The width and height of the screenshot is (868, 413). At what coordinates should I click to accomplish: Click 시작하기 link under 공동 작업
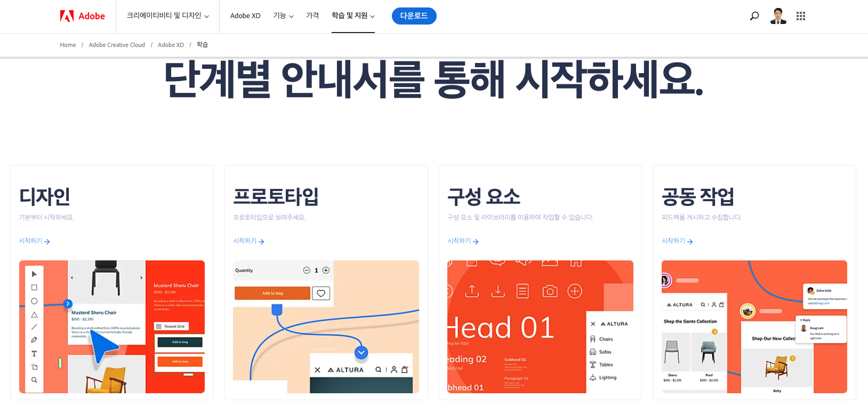pos(678,241)
